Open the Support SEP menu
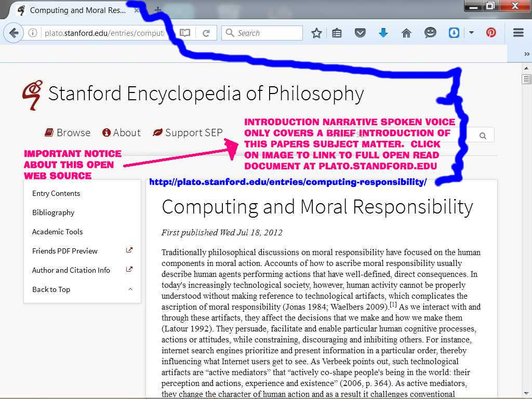532x399 pixels. coord(188,132)
